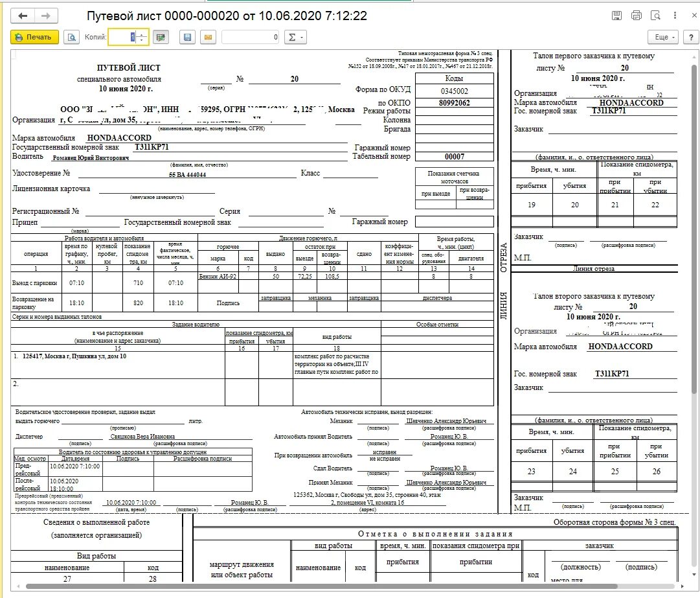This screenshot has width=700, height=598.
Task: Open help with the question mark button
Action: coord(691,37)
